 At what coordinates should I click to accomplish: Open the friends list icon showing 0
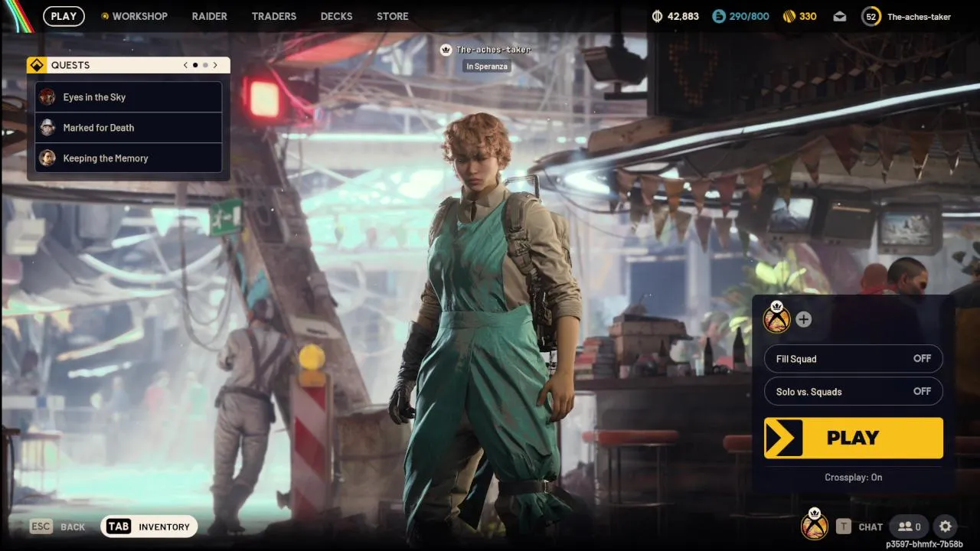(x=909, y=527)
